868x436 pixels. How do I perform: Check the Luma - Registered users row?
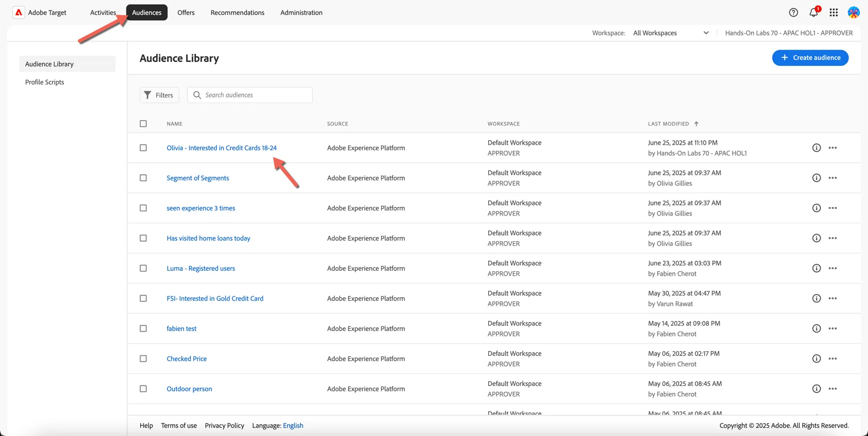143,268
